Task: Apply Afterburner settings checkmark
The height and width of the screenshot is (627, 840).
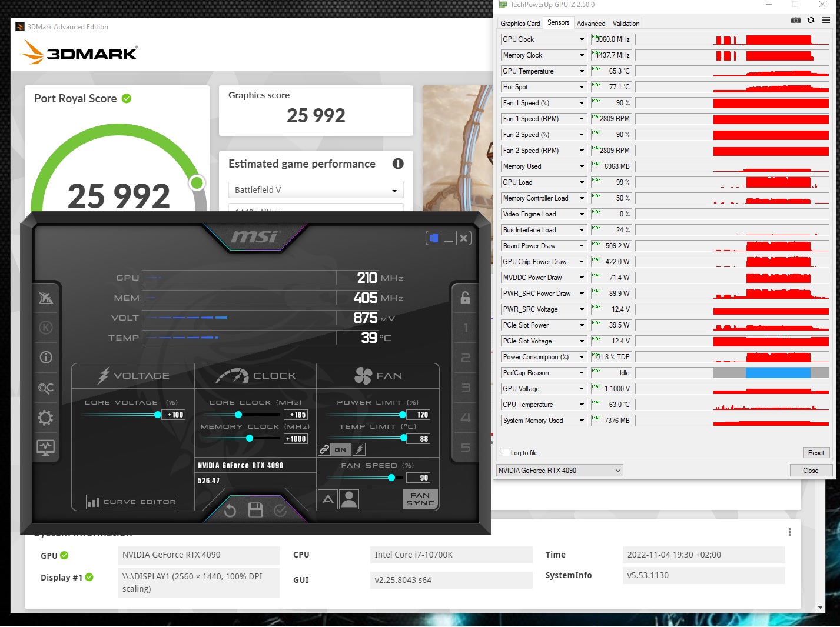Action: coord(281,511)
